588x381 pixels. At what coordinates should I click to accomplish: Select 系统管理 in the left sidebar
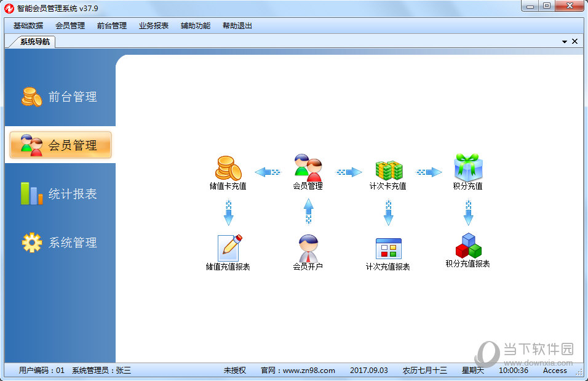point(60,243)
